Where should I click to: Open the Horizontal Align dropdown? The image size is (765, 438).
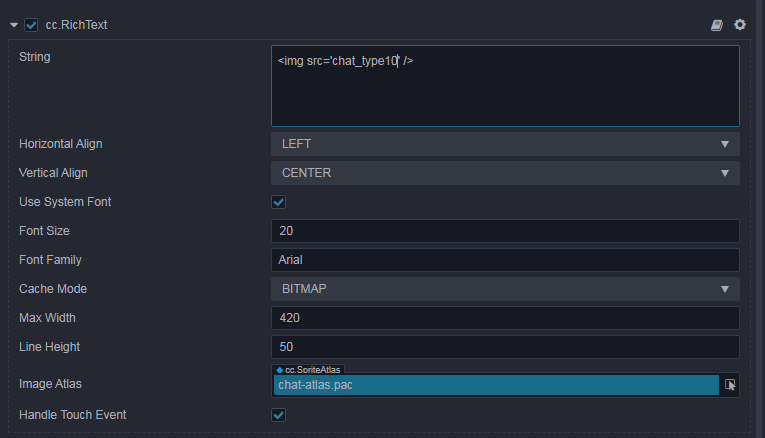coord(505,144)
